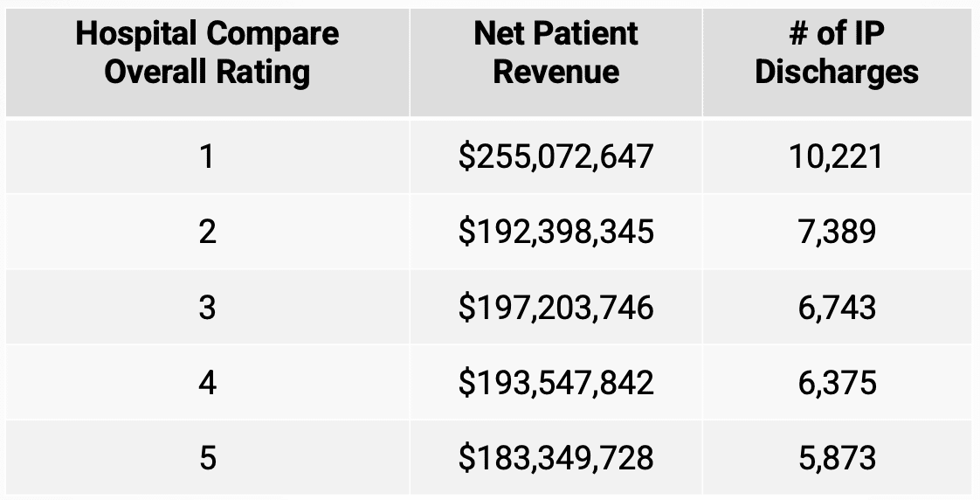The height and width of the screenshot is (500, 980).
Task: Select the 7,389 discharges cell
Action: (x=836, y=233)
